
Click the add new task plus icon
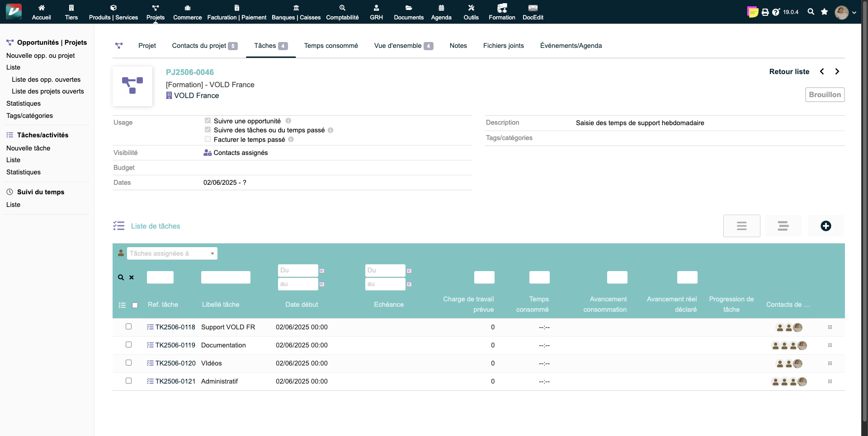pyautogui.click(x=826, y=226)
